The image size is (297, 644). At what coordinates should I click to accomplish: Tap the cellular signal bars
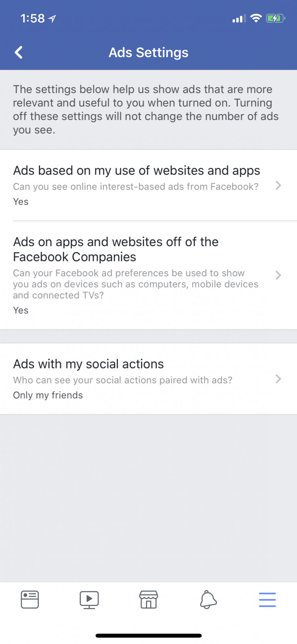tap(239, 18)
